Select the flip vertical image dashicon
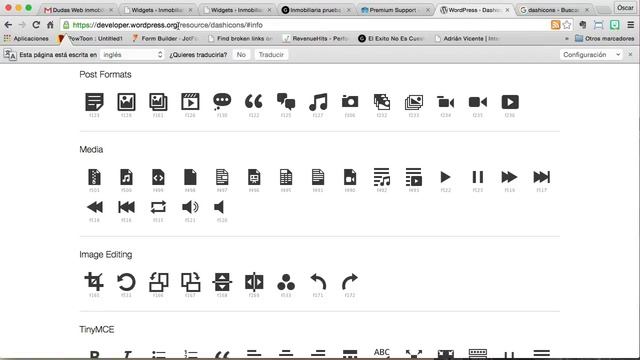 [x=222, y=282]
